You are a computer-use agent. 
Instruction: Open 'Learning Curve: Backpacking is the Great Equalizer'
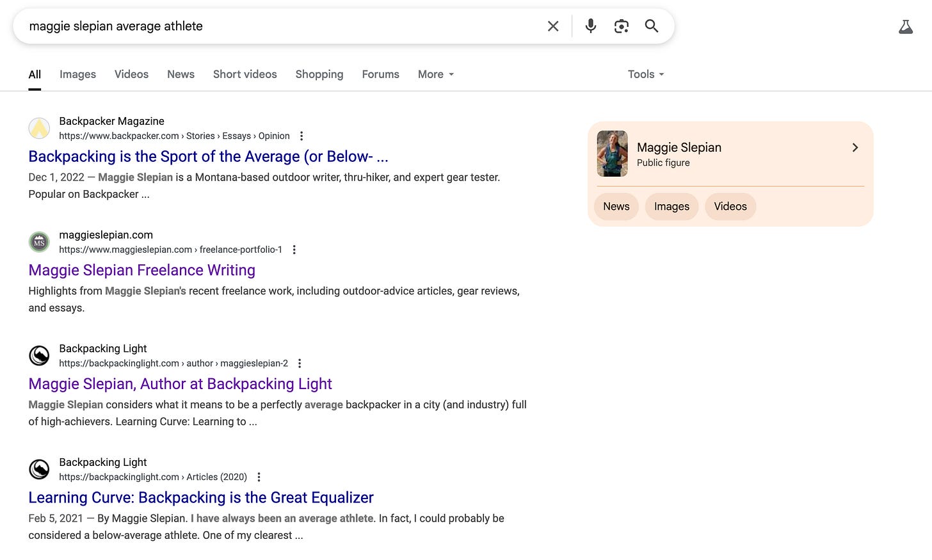click(200, 498)
